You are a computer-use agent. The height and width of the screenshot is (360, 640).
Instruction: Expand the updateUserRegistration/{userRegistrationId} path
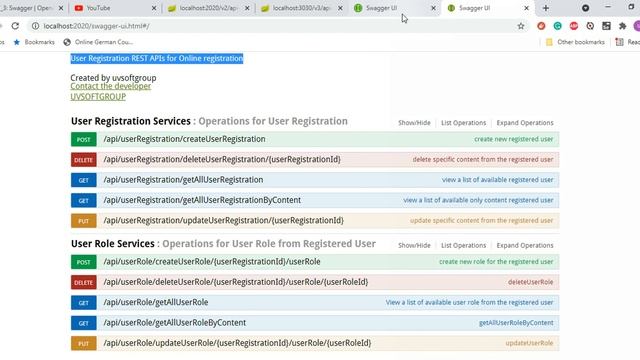[x=223, y=221]
